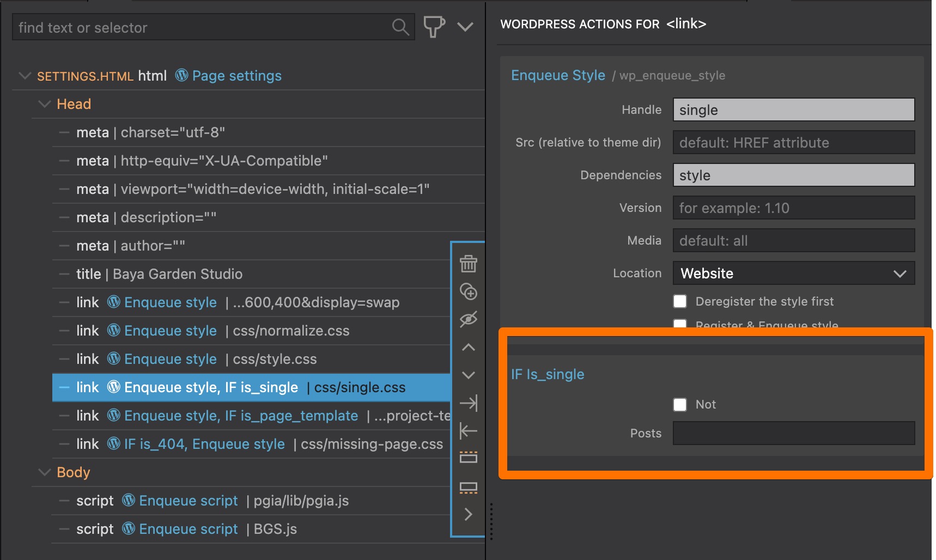
Task: Click WordPress icon on missing-page.css row
Action: click(113, 443)
